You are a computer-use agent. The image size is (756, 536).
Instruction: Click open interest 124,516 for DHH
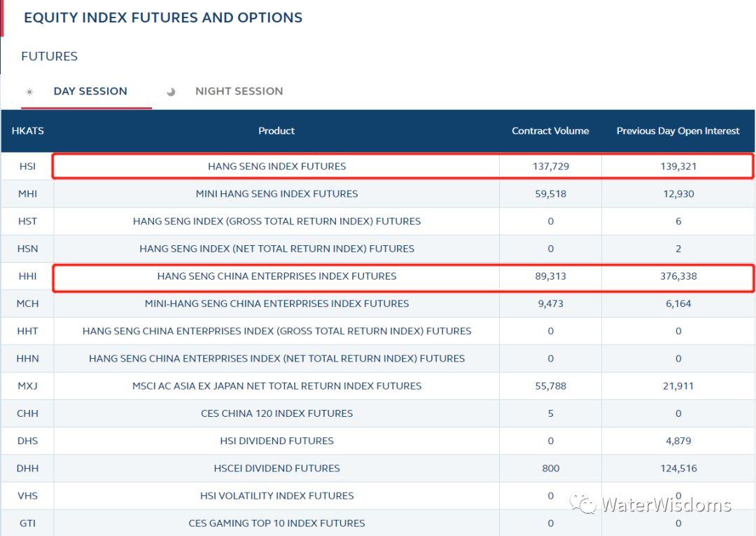tap(678, 469)
